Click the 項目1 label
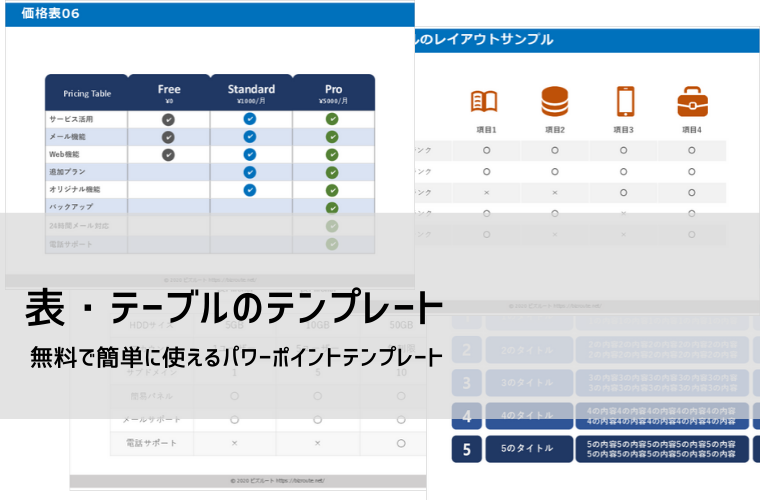 click(x=487, y=130)
